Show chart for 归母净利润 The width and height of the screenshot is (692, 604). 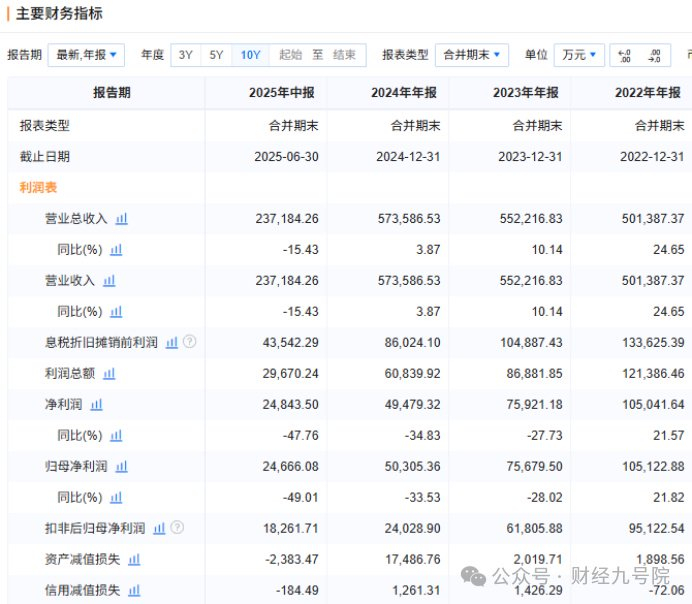122,466
